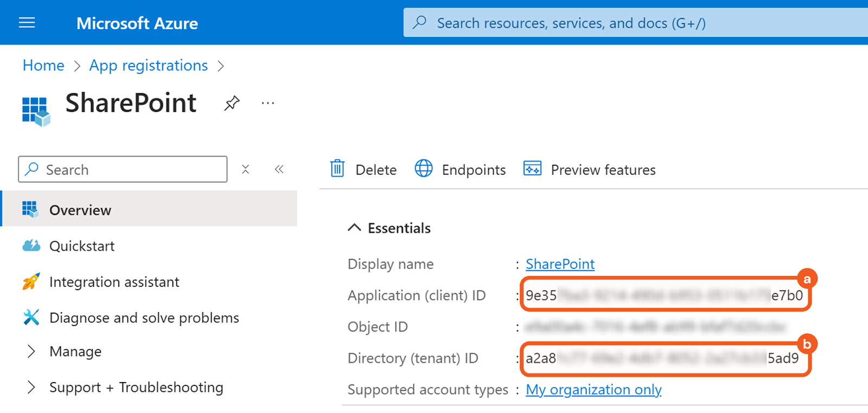Click the SharePoint display name link
This screenshot has height=413, width=868.
click(x=560, y=264)
